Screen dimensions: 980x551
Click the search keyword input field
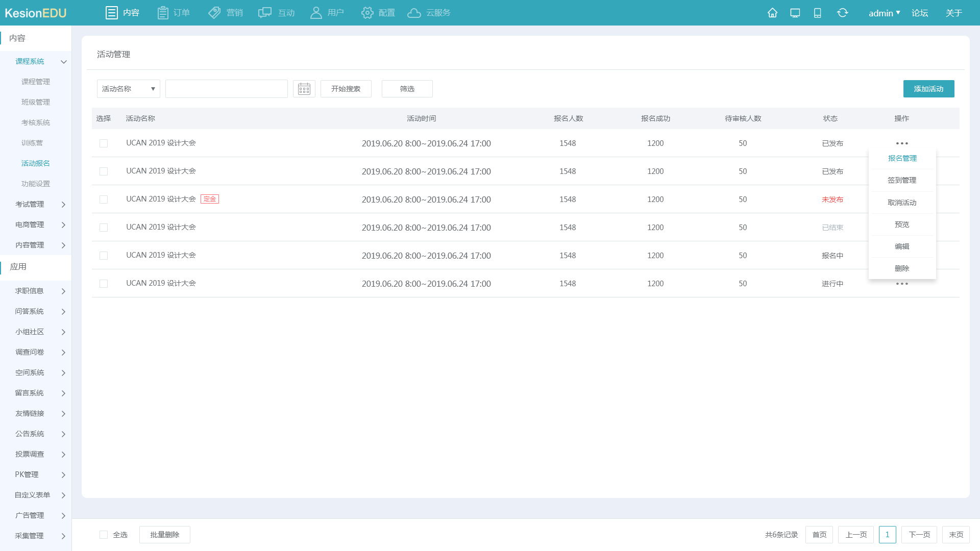[x=226, y=89]
